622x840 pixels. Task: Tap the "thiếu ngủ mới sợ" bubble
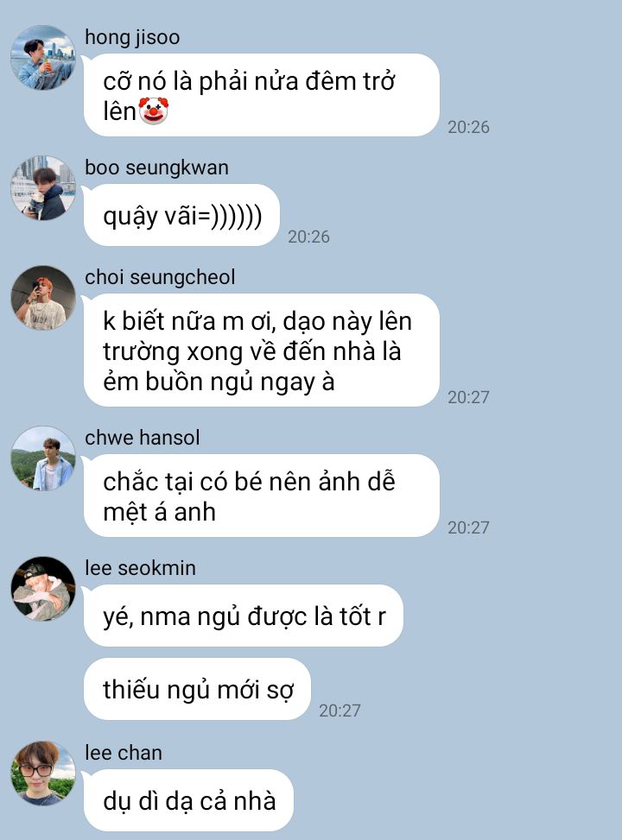(x=197, y=689)
